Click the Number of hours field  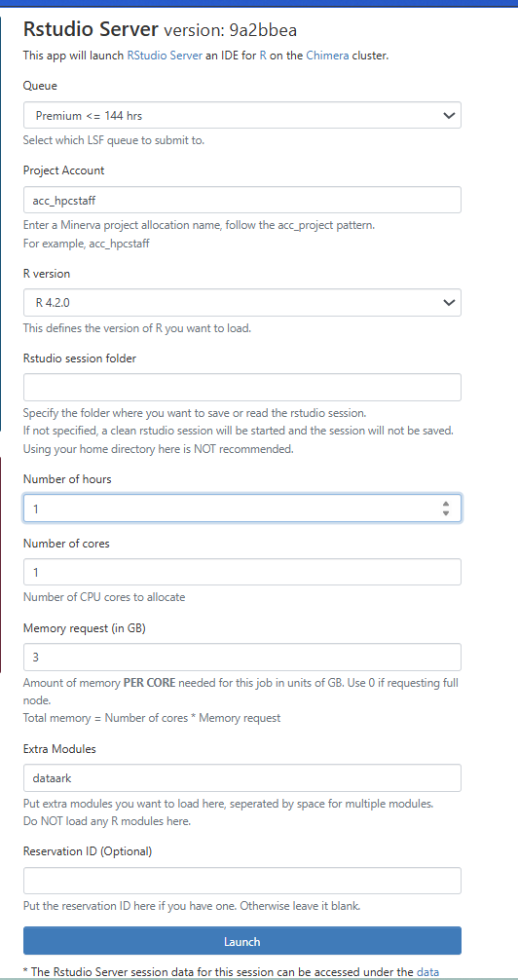[x=241, y=509]
